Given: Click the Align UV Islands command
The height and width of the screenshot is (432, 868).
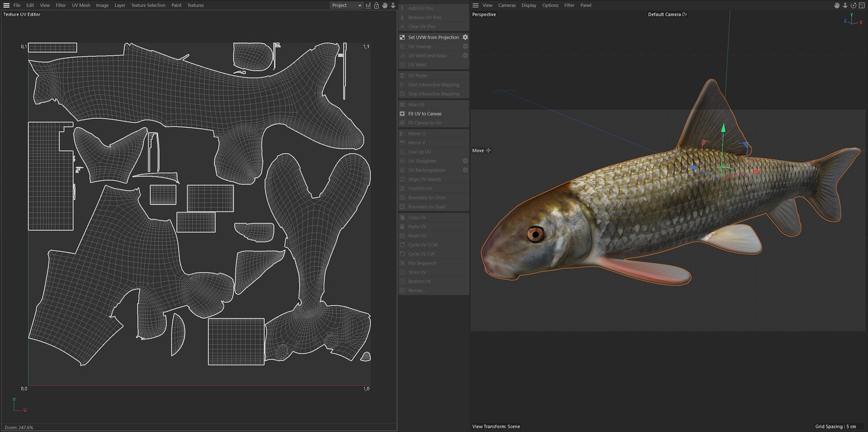Looking at the screenshot, I should click(x=433, y=179).
